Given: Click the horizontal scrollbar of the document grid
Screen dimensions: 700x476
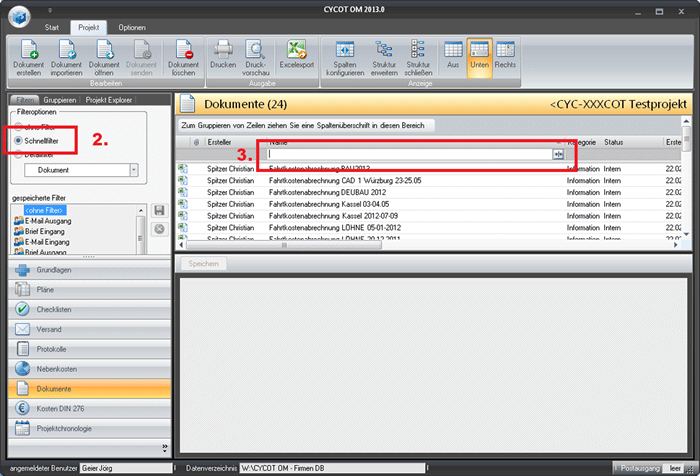Looking at the screenshot, I should click(x=284, y=245).
